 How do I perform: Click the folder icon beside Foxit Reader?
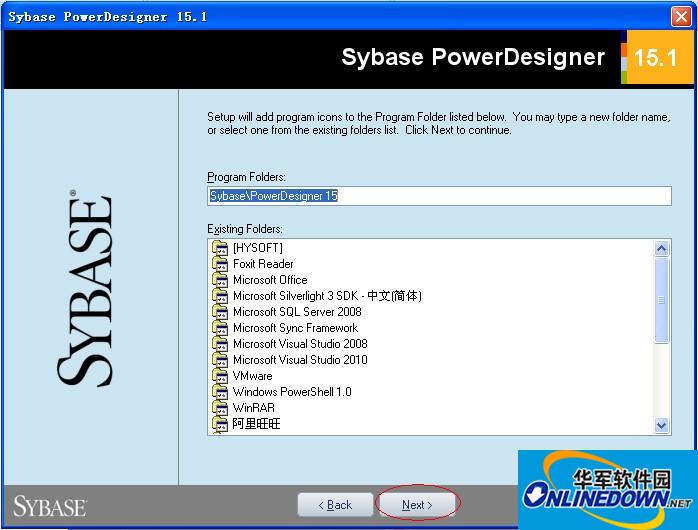tap(220, 264)
